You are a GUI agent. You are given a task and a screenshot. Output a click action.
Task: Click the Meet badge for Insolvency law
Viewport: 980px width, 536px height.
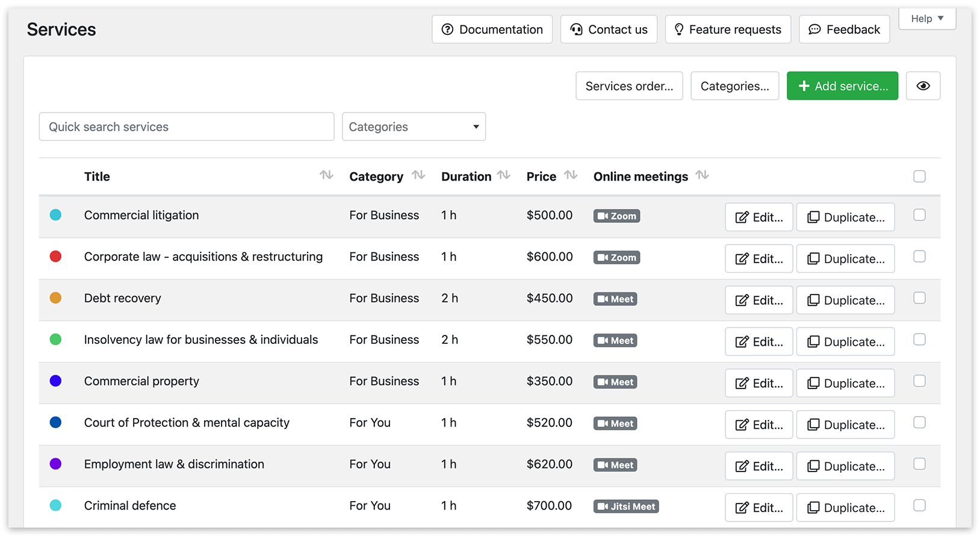pos(615,341)
